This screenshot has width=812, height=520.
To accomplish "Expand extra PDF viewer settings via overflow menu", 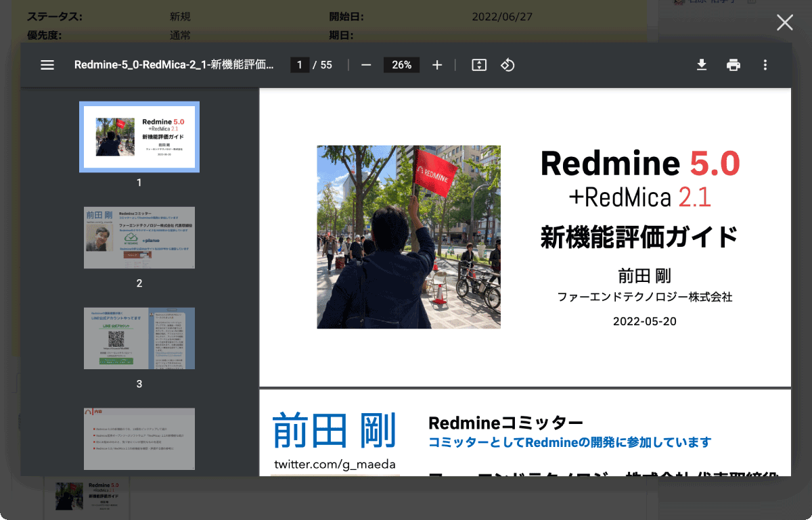I will [x=765, y=65].
